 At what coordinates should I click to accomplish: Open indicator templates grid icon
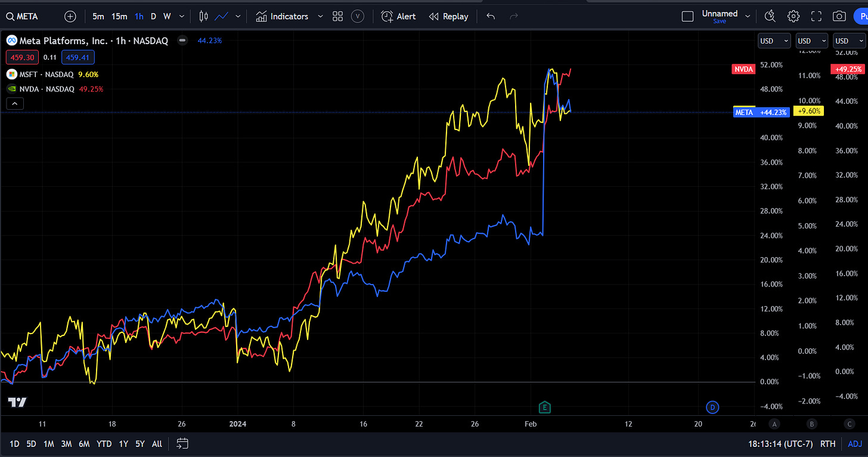click(x=337, y=16)
